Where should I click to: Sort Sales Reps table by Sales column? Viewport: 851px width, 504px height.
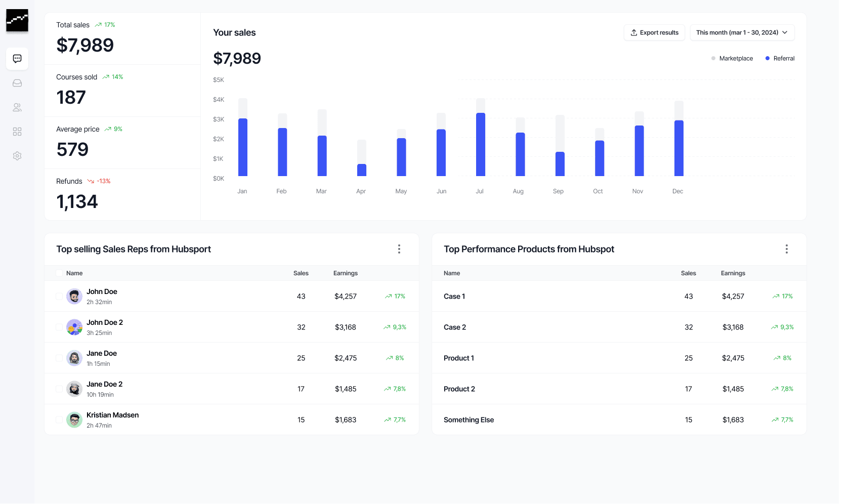point(301,273)
